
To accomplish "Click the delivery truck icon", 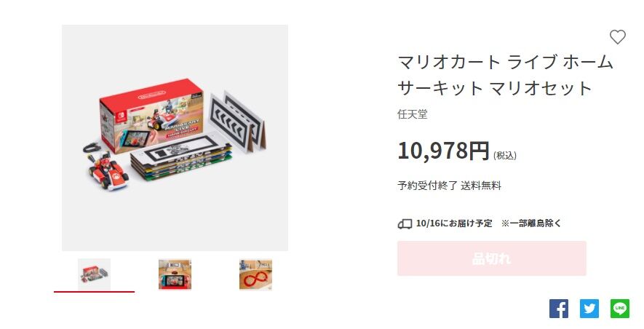I will pyautogui.click(x=405, y=224).
